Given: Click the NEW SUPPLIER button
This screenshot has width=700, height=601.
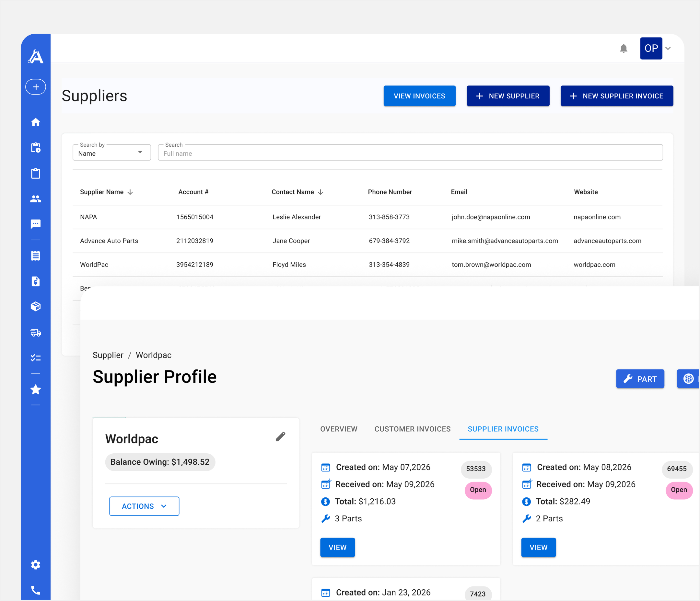Looking at the screenshot, I should point(508,96).
